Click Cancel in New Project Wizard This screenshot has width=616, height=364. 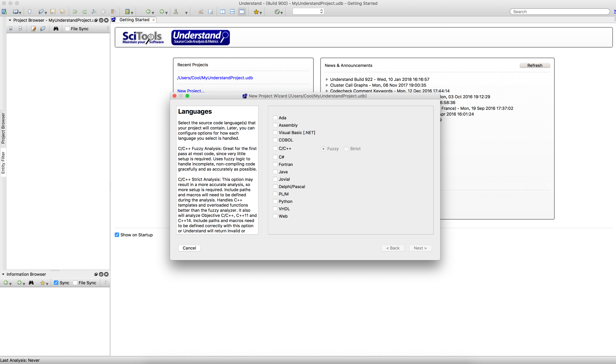coord(189,248)
